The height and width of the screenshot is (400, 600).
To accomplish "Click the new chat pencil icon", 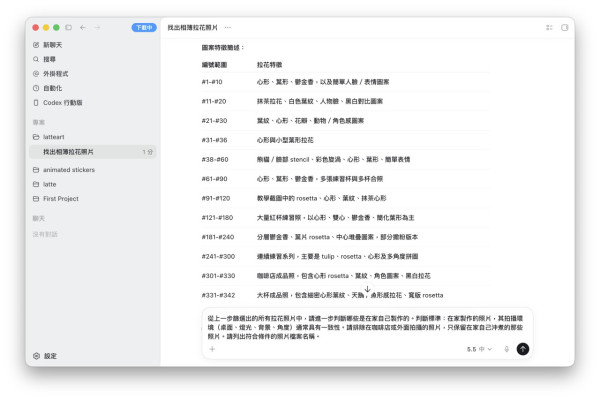I will [36, 45].
